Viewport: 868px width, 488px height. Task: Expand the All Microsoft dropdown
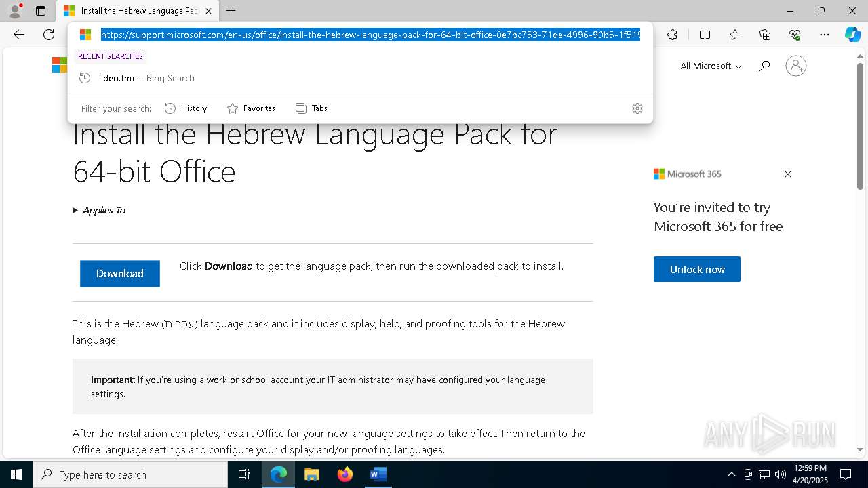711,66
